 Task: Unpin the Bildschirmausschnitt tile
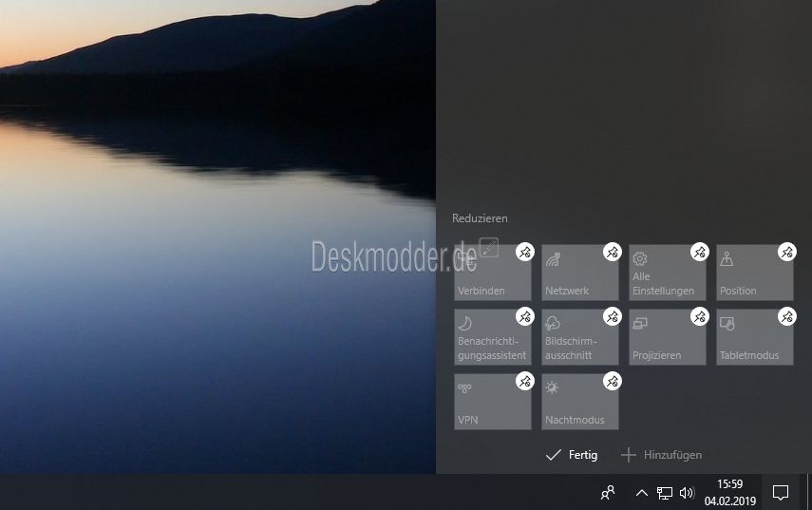click(613, 316)
